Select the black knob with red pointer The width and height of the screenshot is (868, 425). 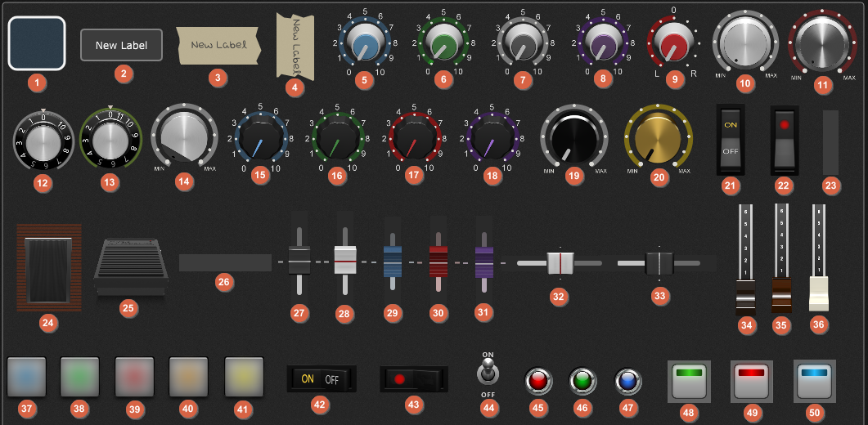pyautogui.click(x=414, y=137)
